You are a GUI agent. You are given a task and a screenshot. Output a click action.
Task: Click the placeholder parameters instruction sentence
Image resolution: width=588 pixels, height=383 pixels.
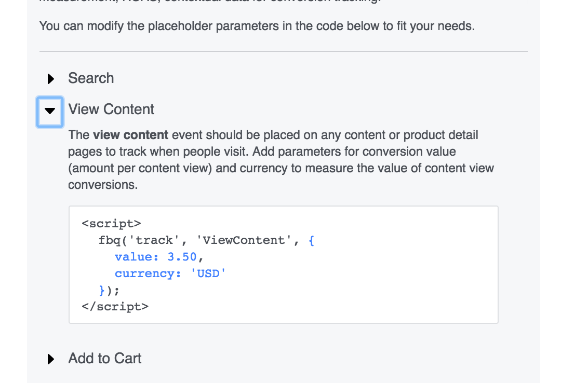pyautogui.click(x=257, y=25)
